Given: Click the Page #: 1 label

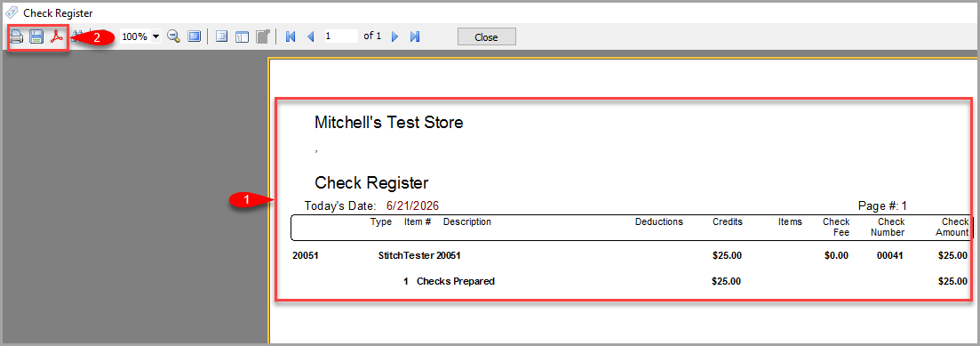Looking at the screenshot, I should tap(883, 205).
